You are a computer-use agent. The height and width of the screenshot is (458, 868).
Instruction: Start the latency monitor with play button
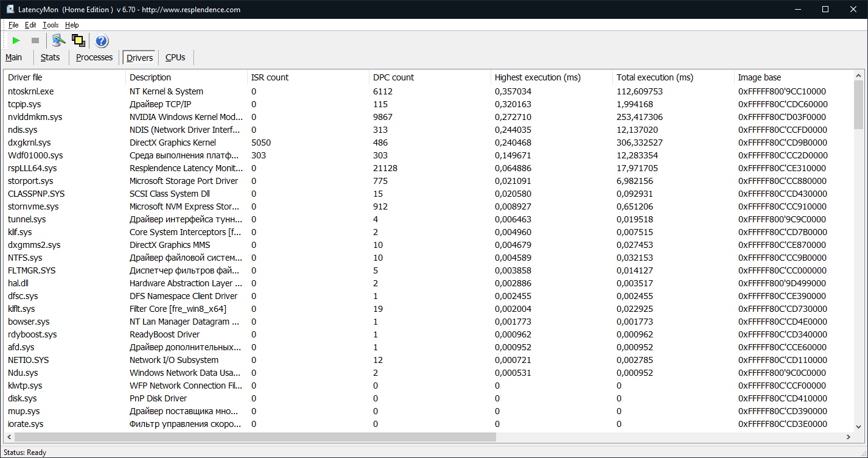(x=16, y=40)
